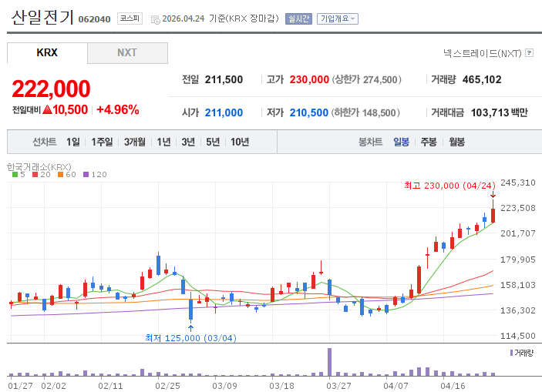This screenshot has height=392, width=542.
Task: Click the high price value 230,000
Action: click(x=309, y=80)
